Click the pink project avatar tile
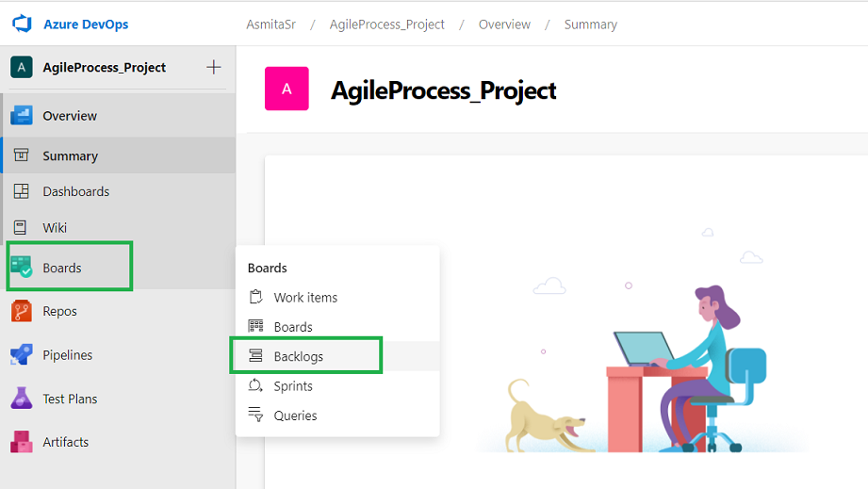This screenshot has height=489, width=868. coord(287,90)
